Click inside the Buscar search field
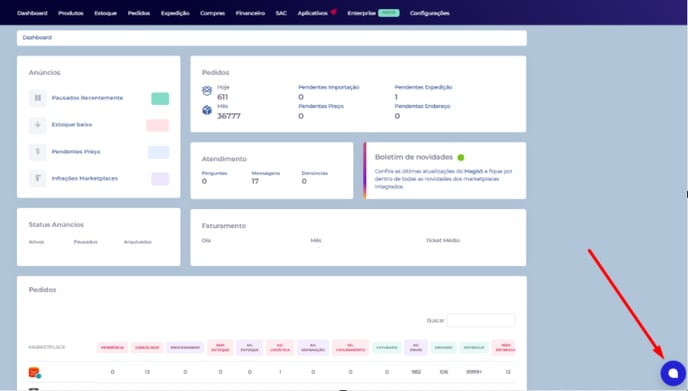Image resolution: width=688 pixels, height=391 pixels. [480, 320]
